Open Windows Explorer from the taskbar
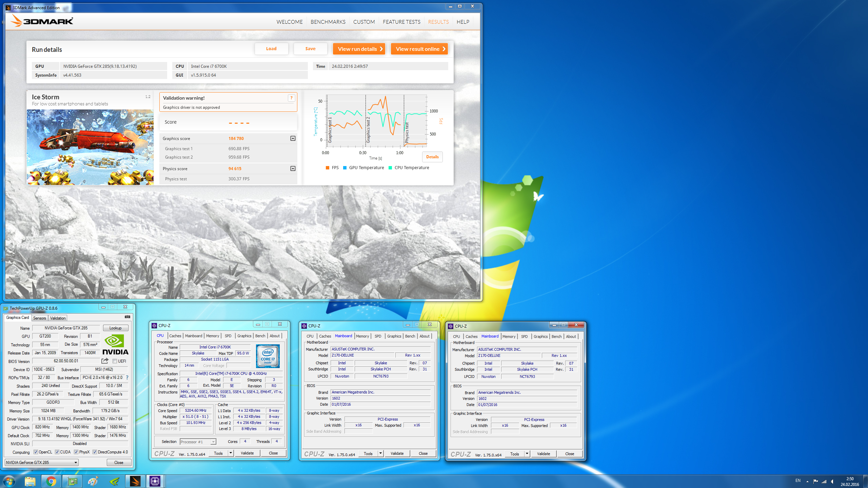 coord(30,481)
